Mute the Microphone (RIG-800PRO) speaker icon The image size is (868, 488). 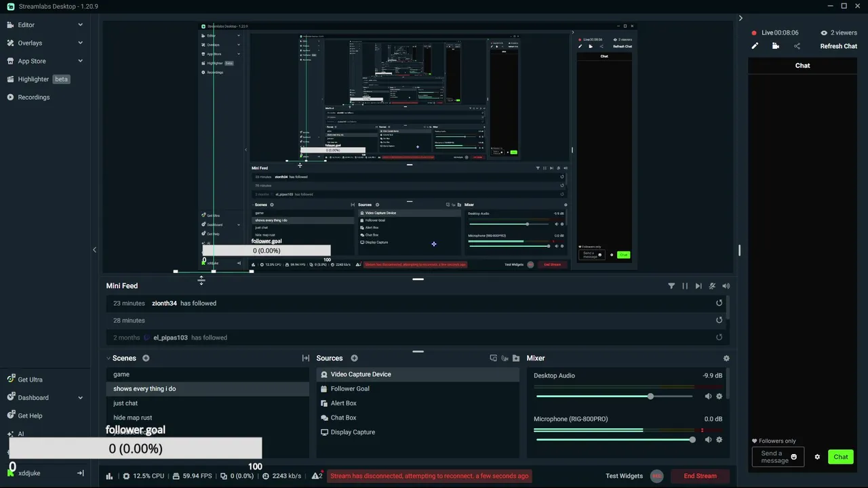click(x=708, y=440)
